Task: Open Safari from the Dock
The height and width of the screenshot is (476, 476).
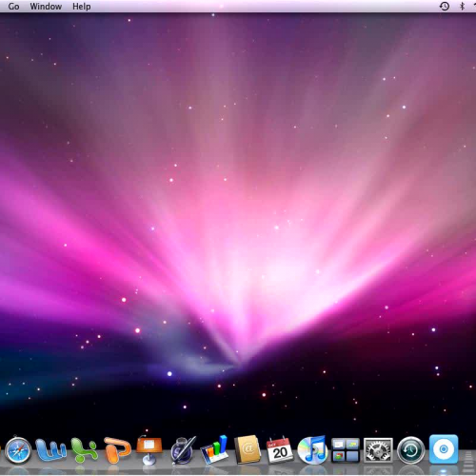Action: pyautogui.click(x=18, y=450)
